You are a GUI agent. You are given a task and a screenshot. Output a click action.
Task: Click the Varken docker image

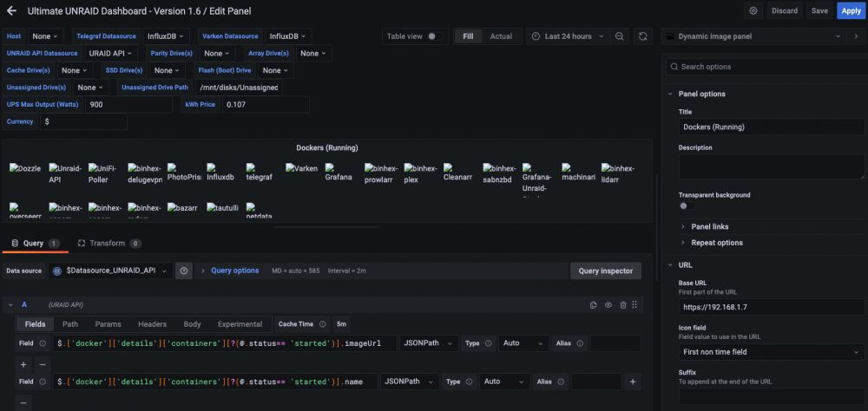302,169
